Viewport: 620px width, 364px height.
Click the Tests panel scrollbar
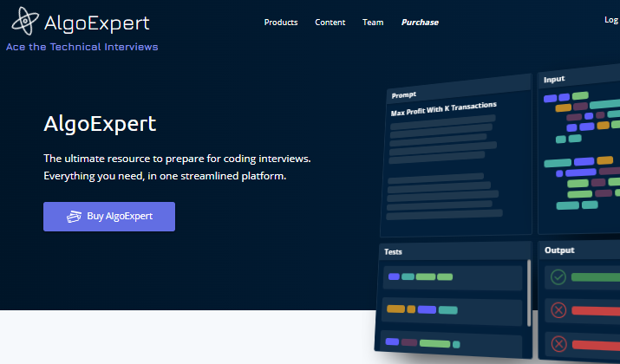pyautogui.click(x=529, y=293)
